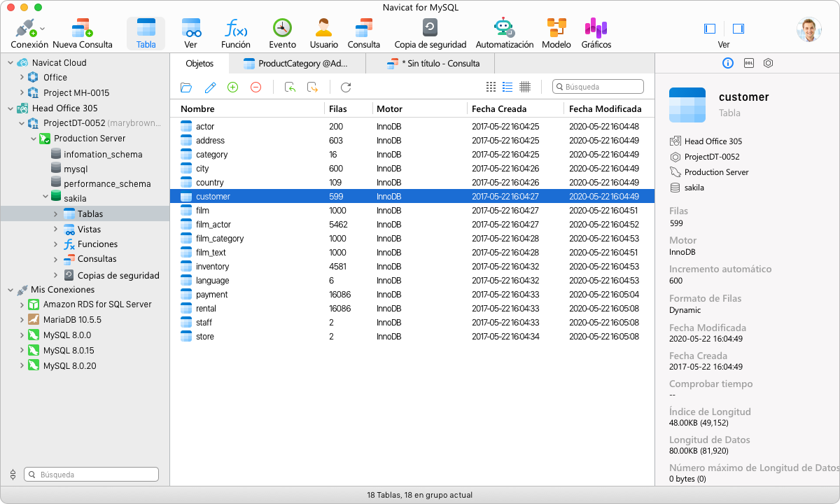Create a new table with the plus icon

[232, 87]
